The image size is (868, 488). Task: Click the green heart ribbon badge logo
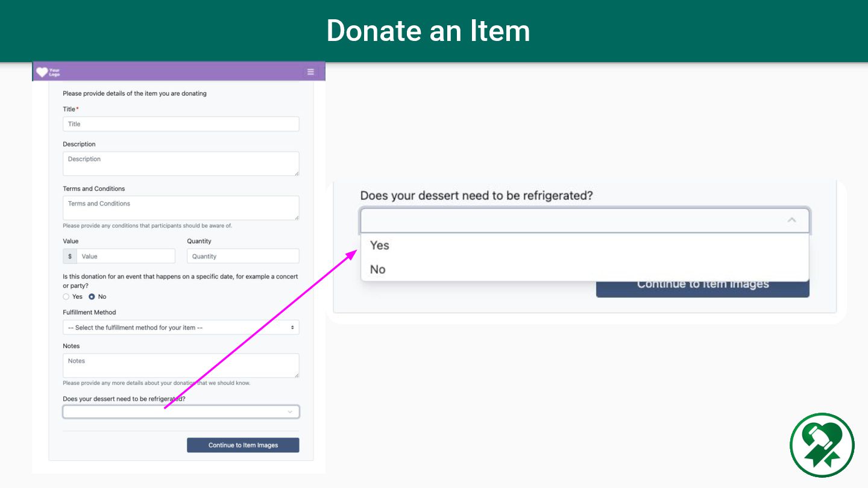(x=822, y=445)
